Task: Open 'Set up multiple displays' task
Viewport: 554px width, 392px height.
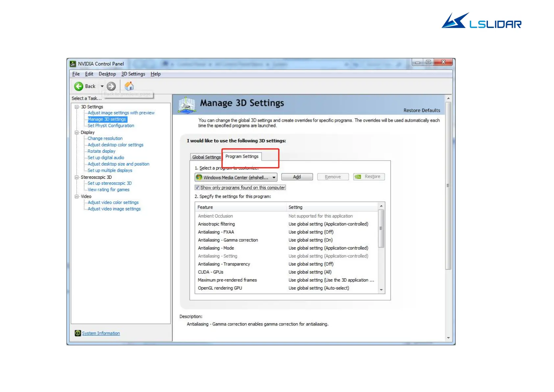Action: (110, 170)
